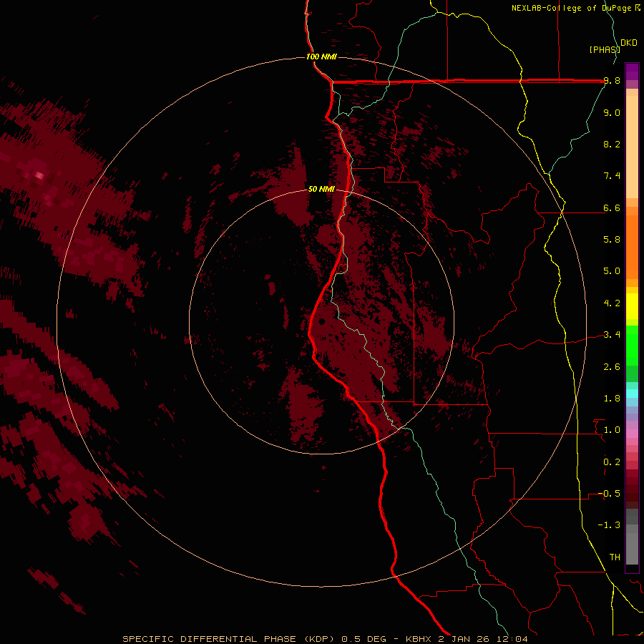644x644 pixels.
Task: Click the "2 JAN 26" date in caption
Action: point(464,639)
